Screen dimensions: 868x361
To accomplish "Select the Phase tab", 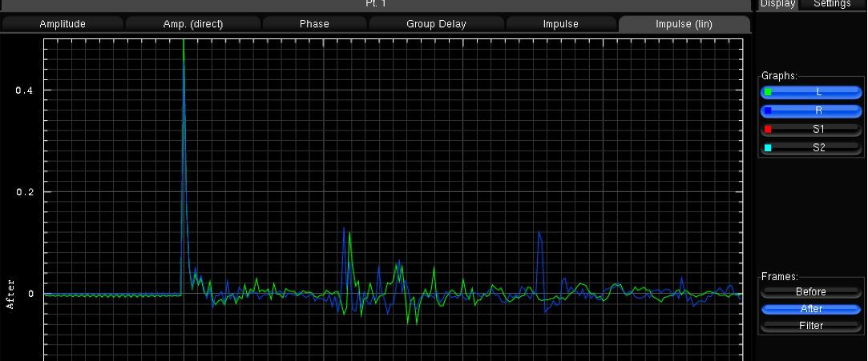I will pos(314,24).
